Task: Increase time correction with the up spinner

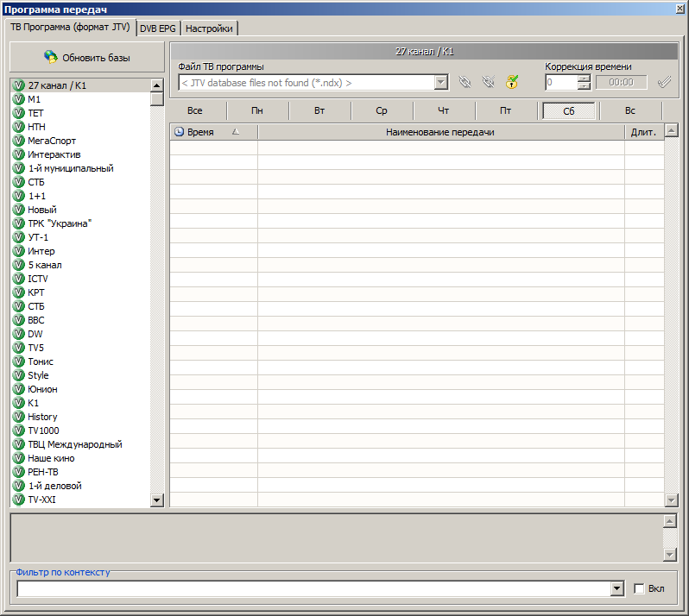Action: [x=585, y=79]
